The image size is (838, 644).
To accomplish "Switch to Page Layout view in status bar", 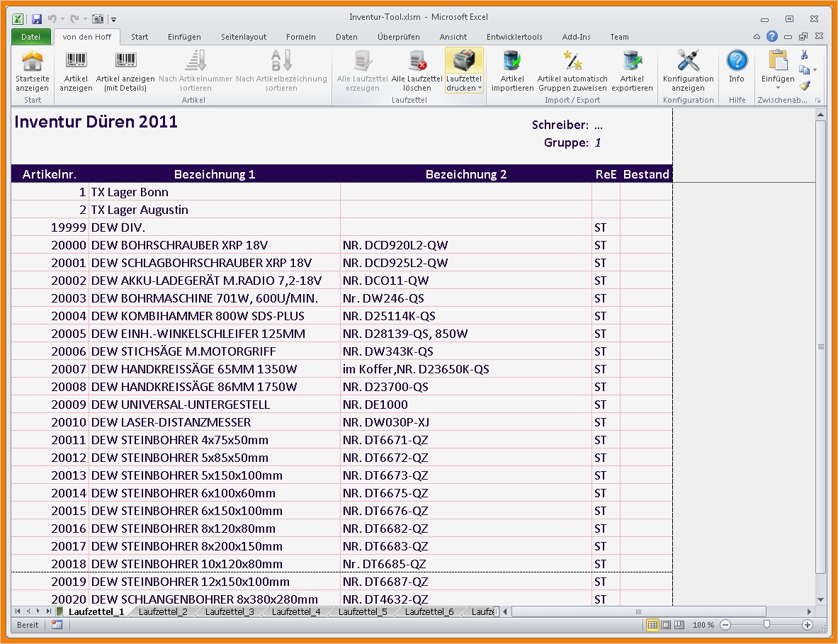I will [666, 625].
